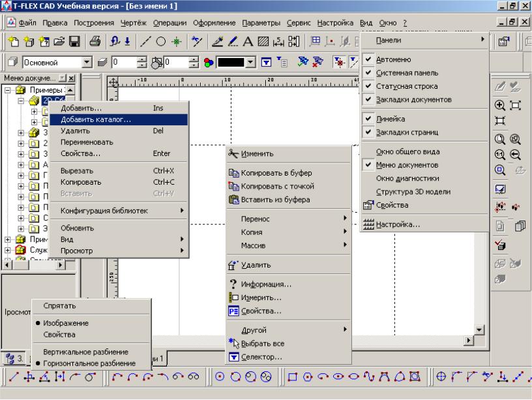Collapse the Примеры tree root node
Image resolution: width=532 pixels, height=400 pixels.
pyautogui.click(x=7, y=90)
